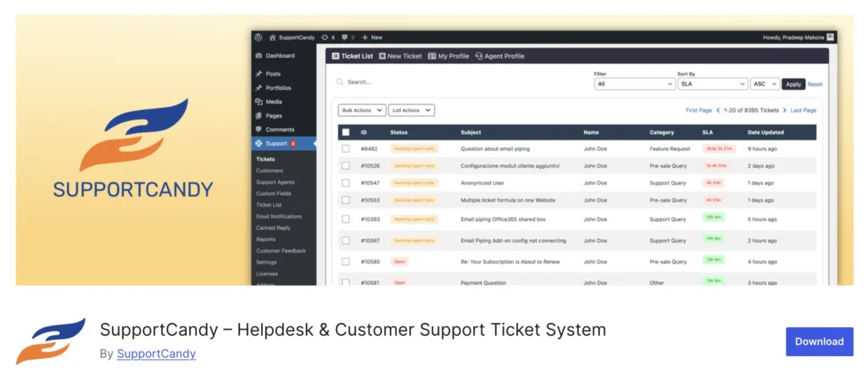The width and height of the screenshot is (868, 384).
Task: Click the red SLA badge on #8482
Action: [719, 149]
